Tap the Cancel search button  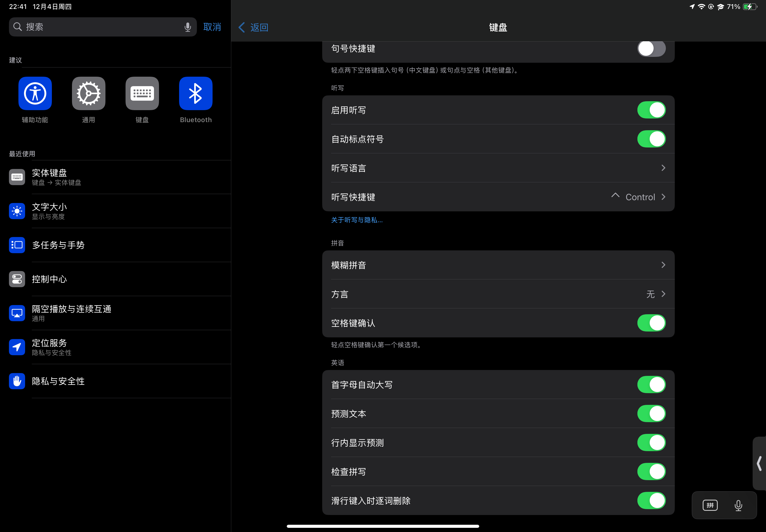click(212, 27)
